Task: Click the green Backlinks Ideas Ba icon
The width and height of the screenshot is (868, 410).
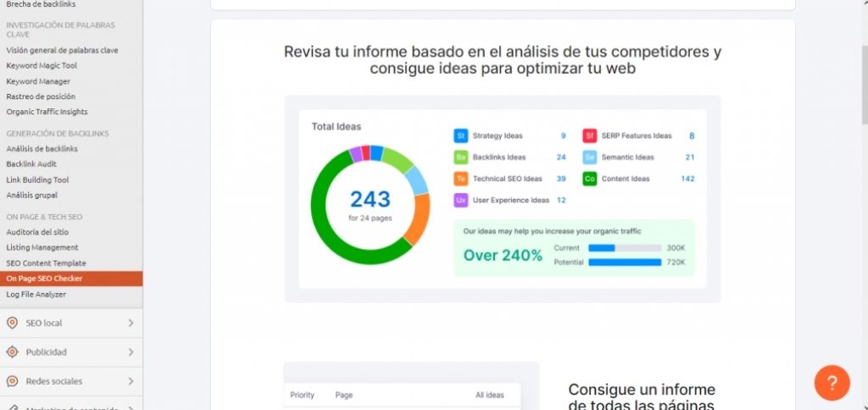Action: (460, 158)
